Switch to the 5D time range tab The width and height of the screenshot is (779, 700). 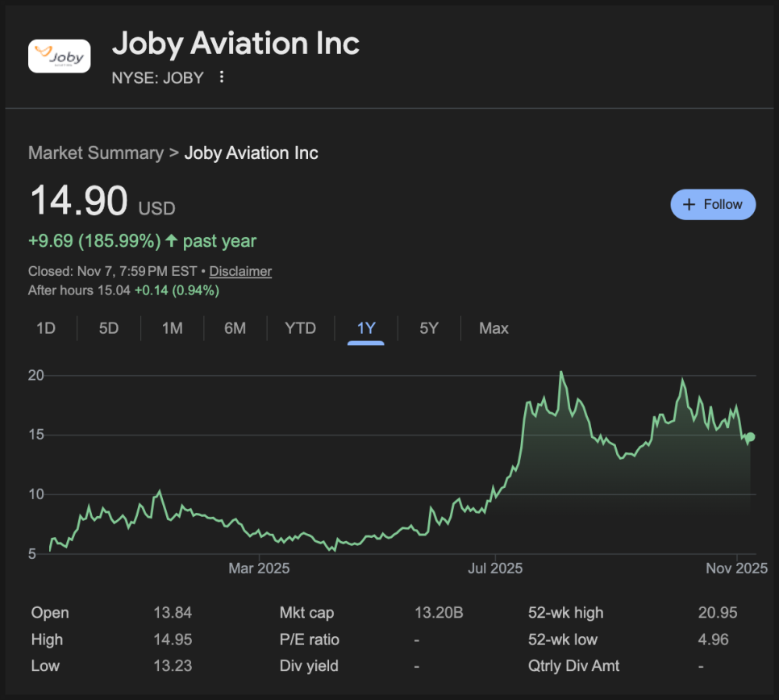click(108, 328)
